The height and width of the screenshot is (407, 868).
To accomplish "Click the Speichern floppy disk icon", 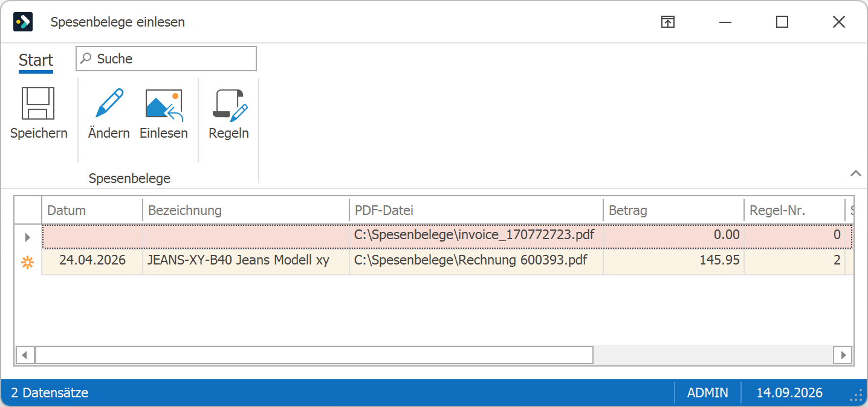I will point(38,103).
